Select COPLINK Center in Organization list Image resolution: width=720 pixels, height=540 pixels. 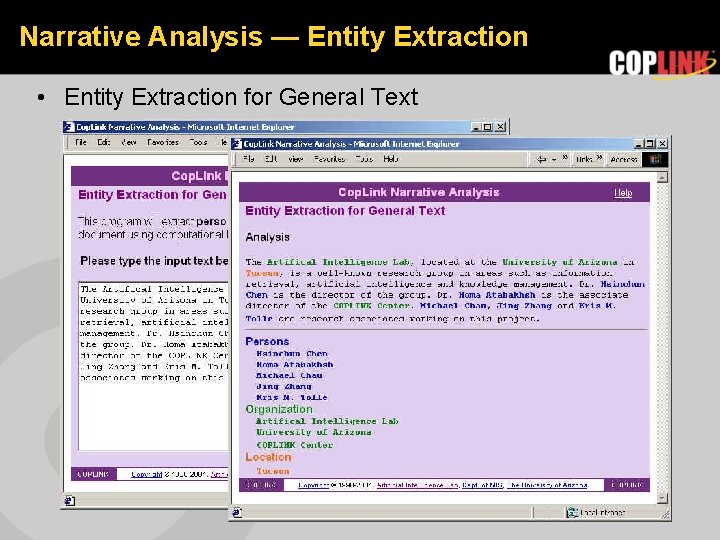click(x=294, y=445)
